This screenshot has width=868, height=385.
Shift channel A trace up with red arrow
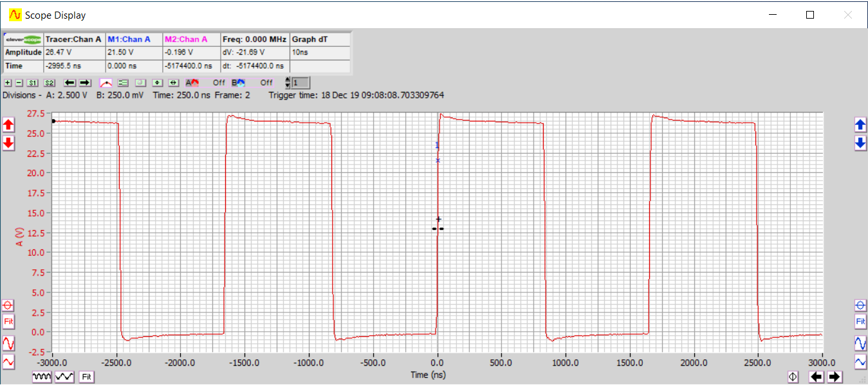8,125
